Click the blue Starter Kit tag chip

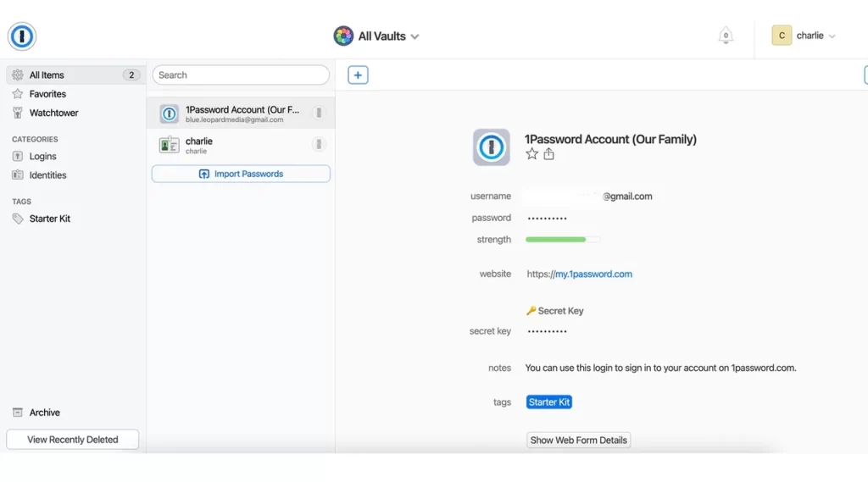pyautogui.click(x=549, y=402)
